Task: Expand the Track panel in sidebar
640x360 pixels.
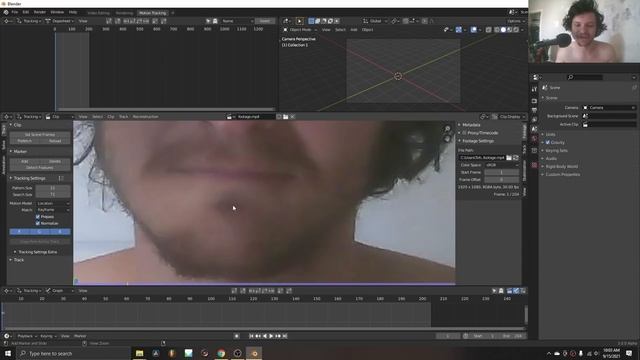Action: click(11, 260)
